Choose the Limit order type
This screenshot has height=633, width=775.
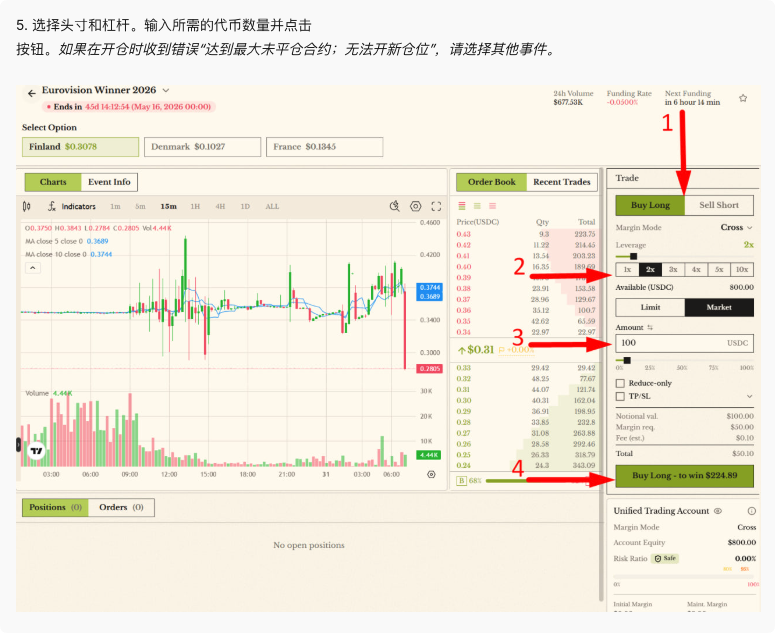(650, 307)
